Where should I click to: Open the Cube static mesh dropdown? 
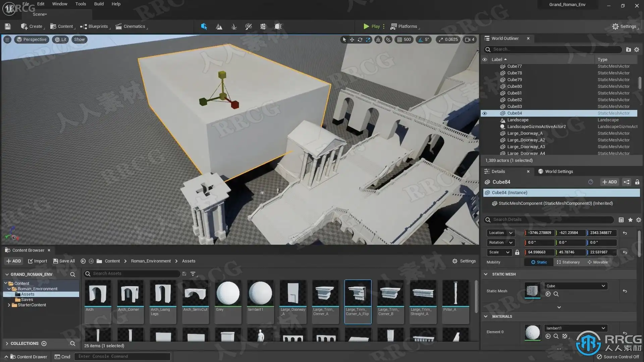coord(576,286)
